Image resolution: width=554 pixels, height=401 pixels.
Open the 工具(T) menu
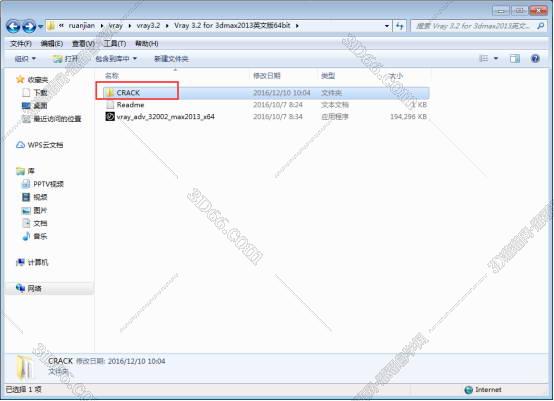(114, 43)
